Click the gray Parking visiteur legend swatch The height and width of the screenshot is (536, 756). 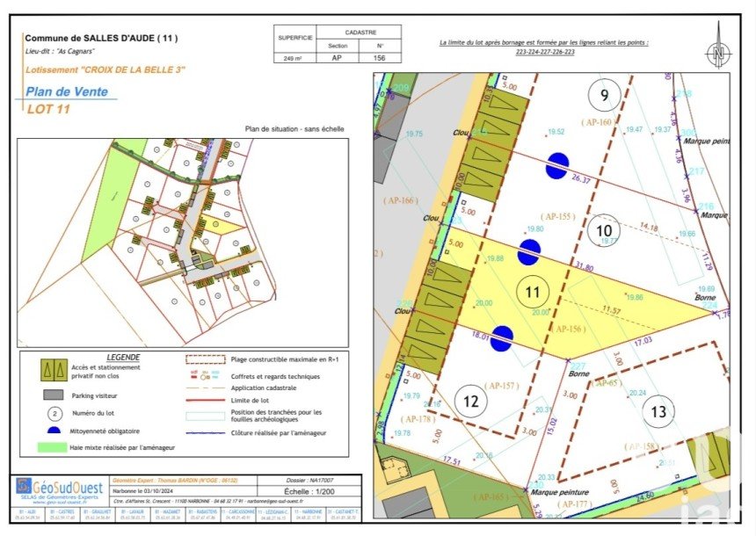point(53,395)
